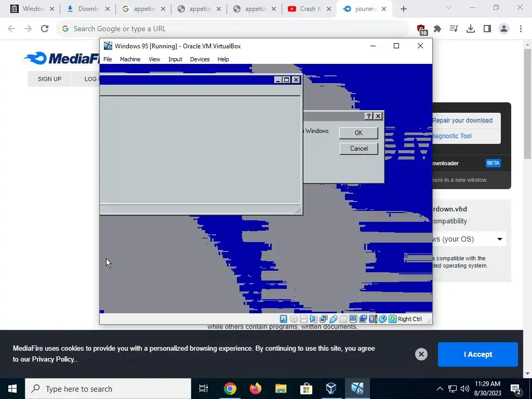This screenshot has width=532, height=399.
Task: Show hidden system tray icons
Action: [440, 389]
